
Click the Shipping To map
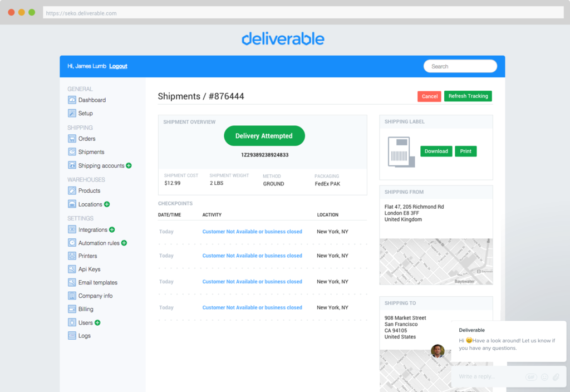[x=415, y=371]
